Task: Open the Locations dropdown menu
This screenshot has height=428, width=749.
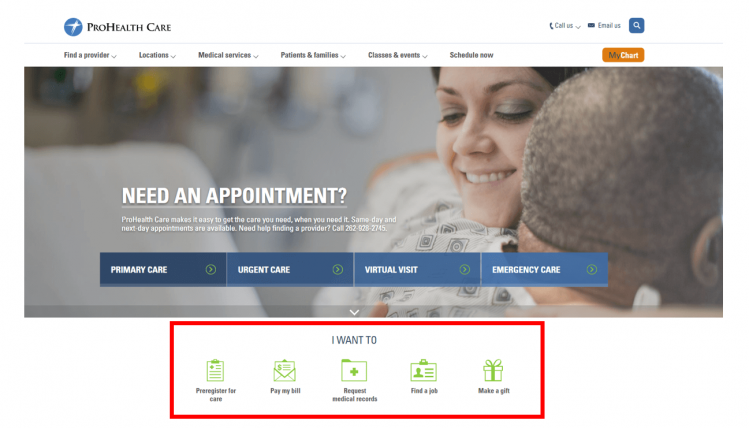Action: (x=157, y=55)
